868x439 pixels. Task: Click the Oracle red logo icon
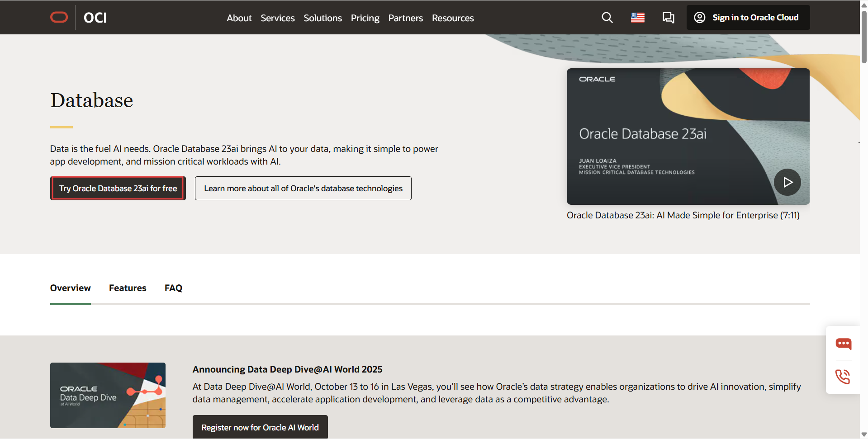(x=59, y=17)
